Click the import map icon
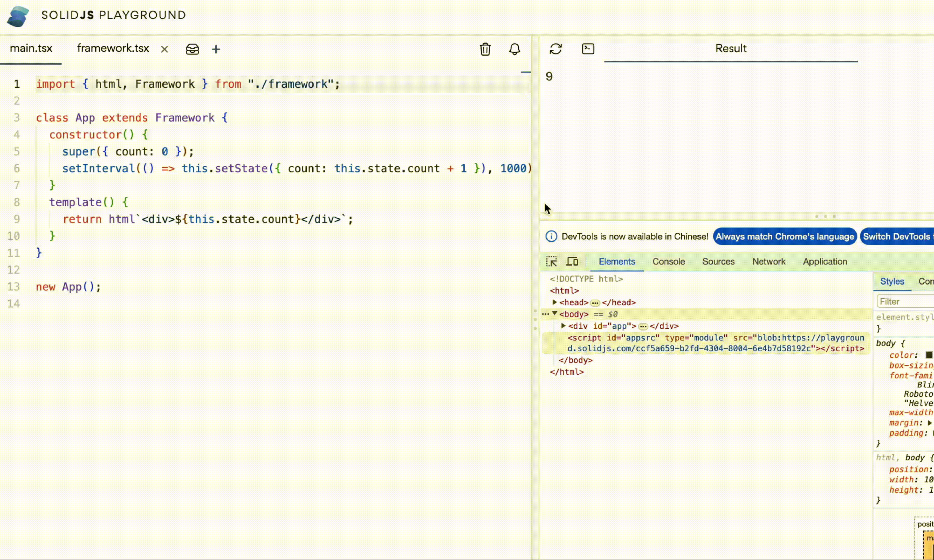The height and width of the screenshot is (560, 934). (192, 49)
